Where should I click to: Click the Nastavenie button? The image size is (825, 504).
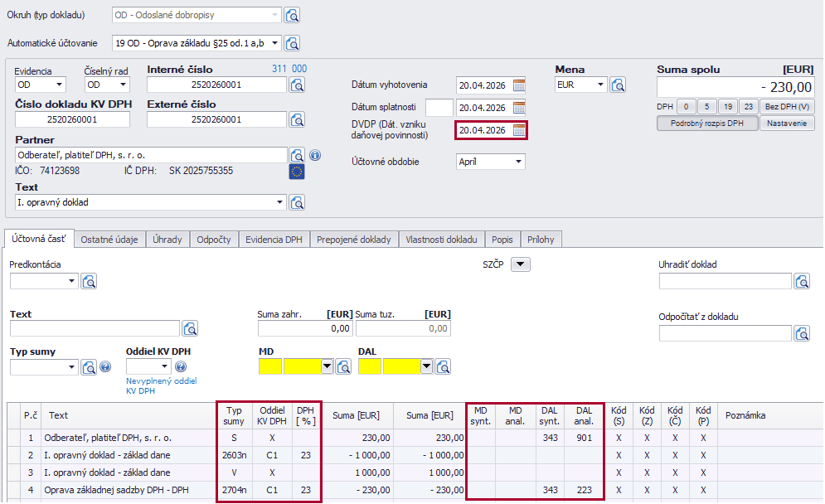[x=787, y=124]
